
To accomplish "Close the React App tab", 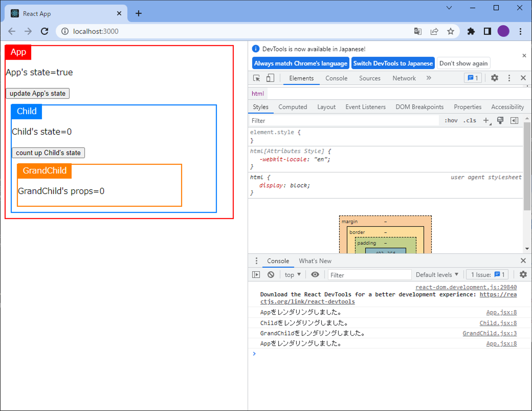I will (x=119, y=13).
